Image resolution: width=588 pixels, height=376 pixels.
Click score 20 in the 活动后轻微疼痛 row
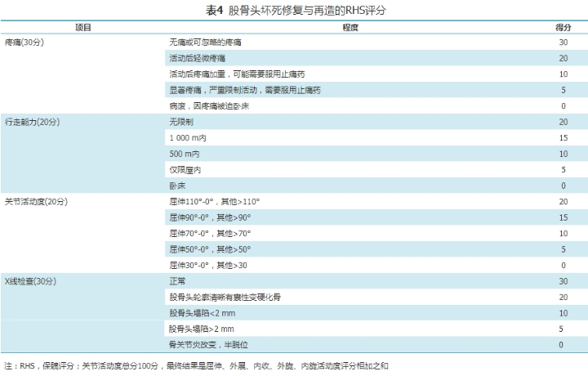(x=563, y=58)
